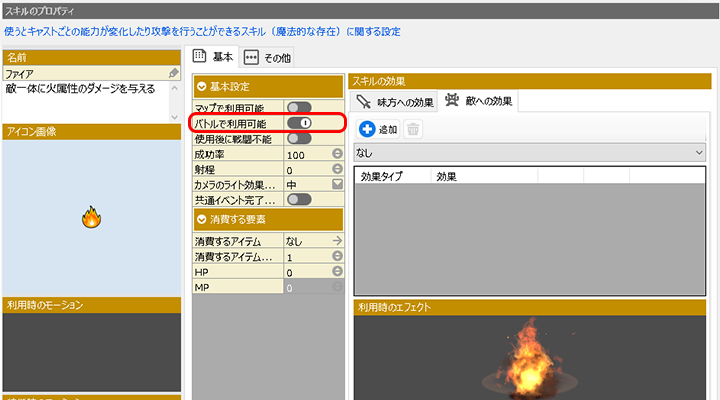This screenshot has width=720, height=400.
Task: Click the 成功率 stepper icon
Action: [x=337, y=155]
